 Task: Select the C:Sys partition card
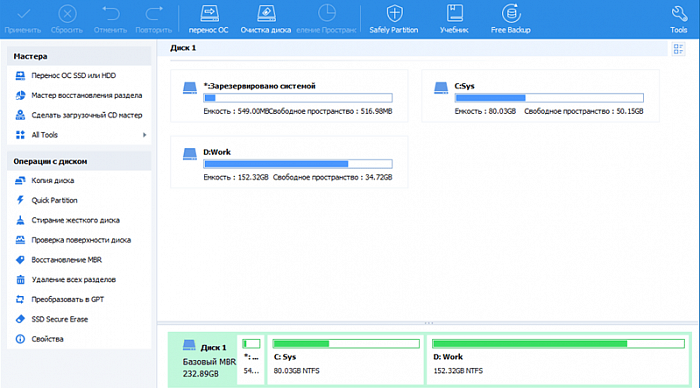point(540,96)
